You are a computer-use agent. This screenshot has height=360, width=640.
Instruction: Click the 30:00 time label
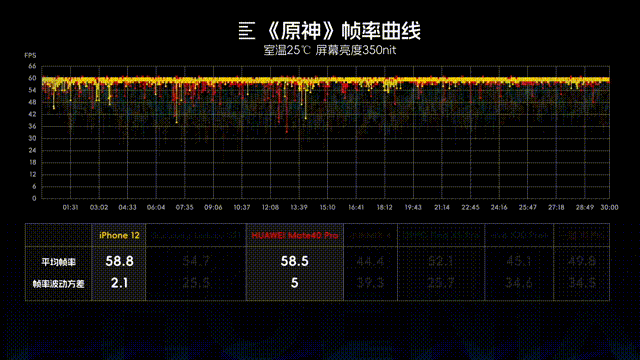point(609,207)
